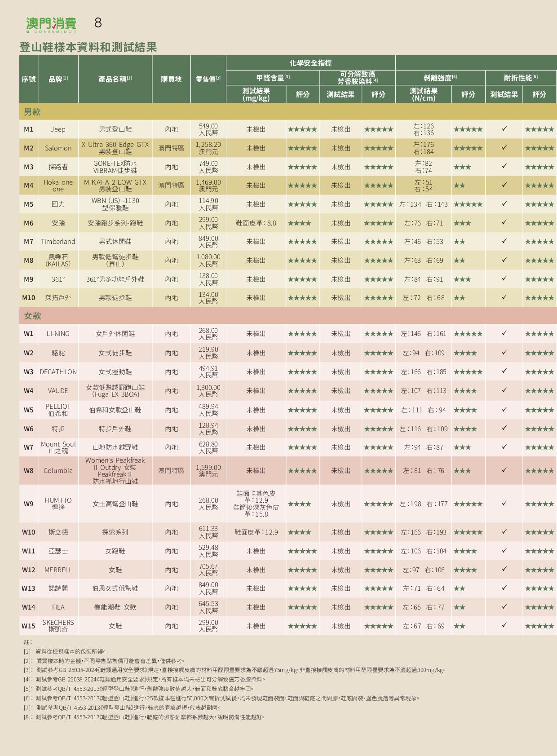The width and height of the screenshot is (557, 756).
Task: Click the checkmark in the M10 探拓戶外 row
Action: tap(504, 297)
